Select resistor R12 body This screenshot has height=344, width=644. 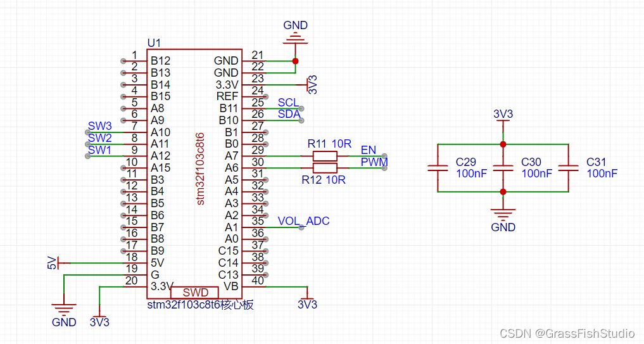tap(325, 168)
